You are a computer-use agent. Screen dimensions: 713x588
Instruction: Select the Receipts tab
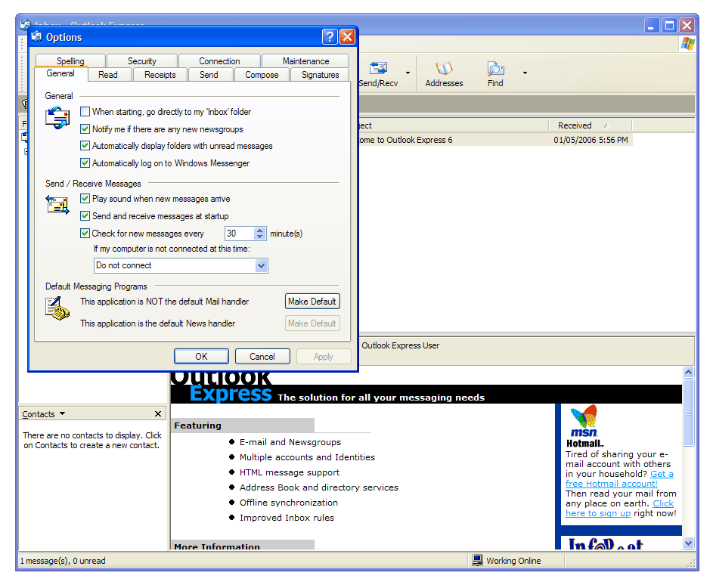(x=160, y=75)
